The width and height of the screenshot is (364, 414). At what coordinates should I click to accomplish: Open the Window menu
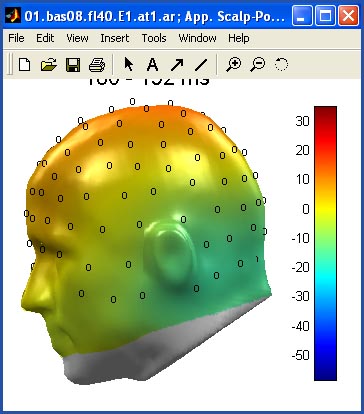[x=197, y=38]
